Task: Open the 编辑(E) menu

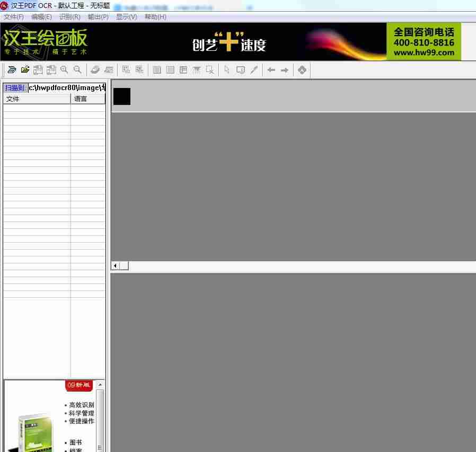Action: [x=41, y=17]
